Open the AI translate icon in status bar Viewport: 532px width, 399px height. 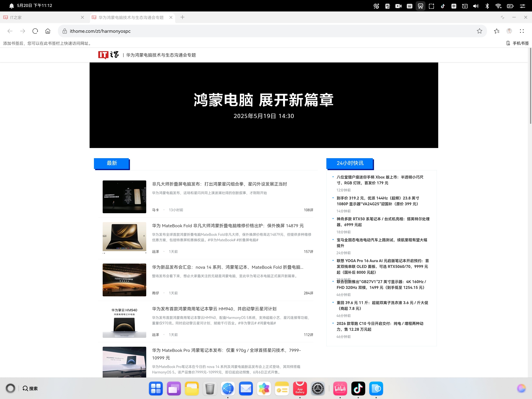pyautogui.click(x=376, y=6)
